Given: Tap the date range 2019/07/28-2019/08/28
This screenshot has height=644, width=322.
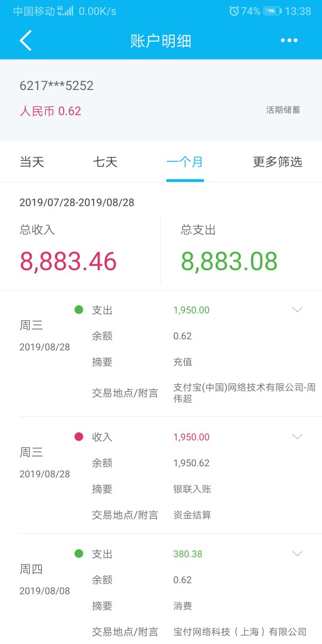Looking at the screenshot, I should [77, 203].
